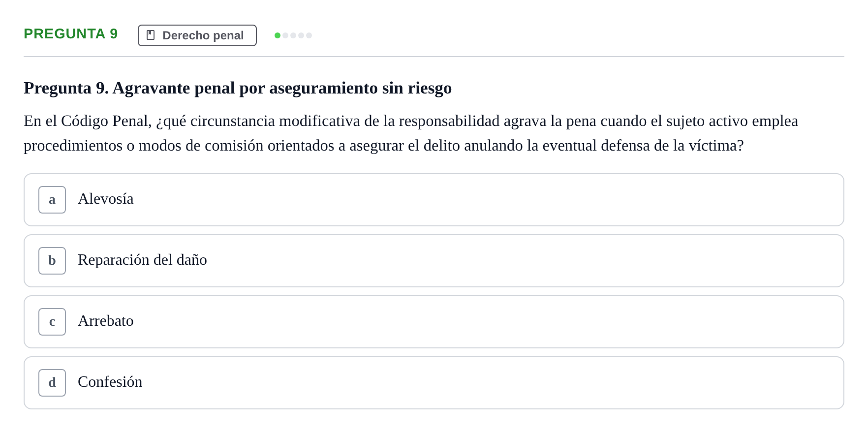The image size is (868, 434).
Task: Click the letter c badge
Action: tap(52, 322)
